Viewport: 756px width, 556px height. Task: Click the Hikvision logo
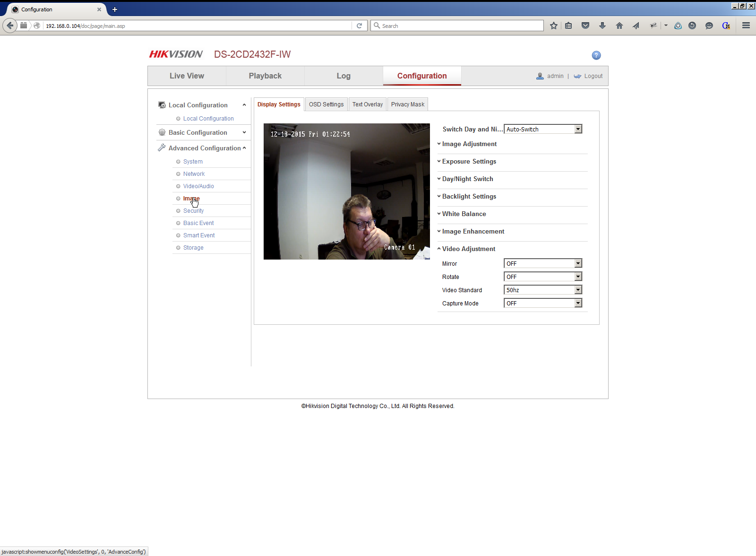click(x=176, y=54)
